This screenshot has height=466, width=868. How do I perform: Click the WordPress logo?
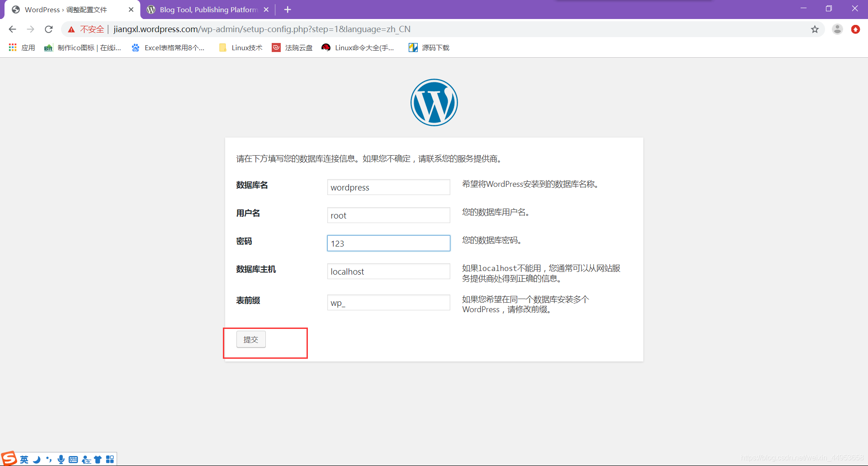434,103
